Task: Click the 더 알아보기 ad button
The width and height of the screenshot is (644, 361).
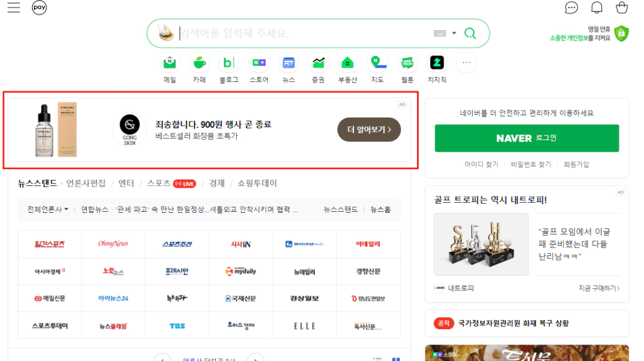Action: [x=369, y=130]
